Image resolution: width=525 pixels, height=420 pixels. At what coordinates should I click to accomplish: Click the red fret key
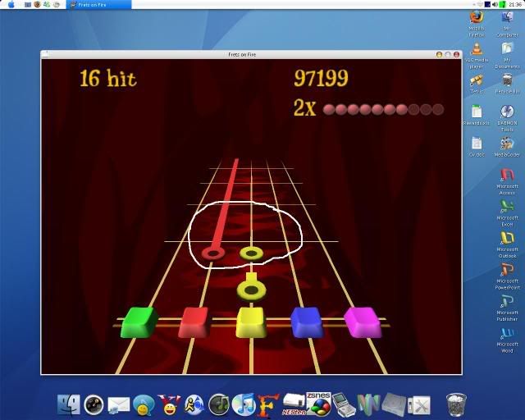195,322
